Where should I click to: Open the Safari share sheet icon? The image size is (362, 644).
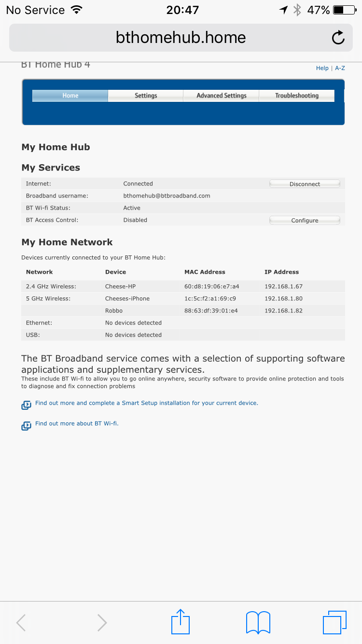coord(181,622)
